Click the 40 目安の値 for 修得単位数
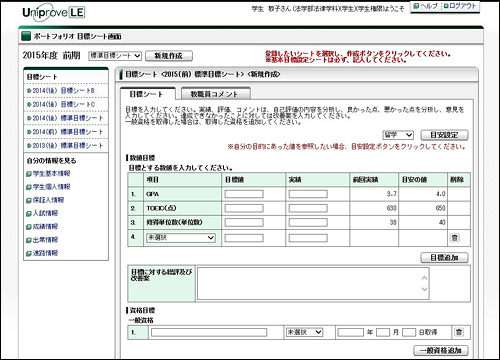 tap(442, 222)
